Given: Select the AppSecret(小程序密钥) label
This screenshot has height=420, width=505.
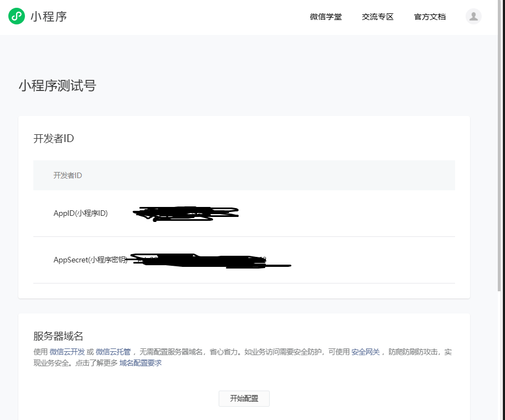Looking at the screenshot, I should (x=90, y=260).
